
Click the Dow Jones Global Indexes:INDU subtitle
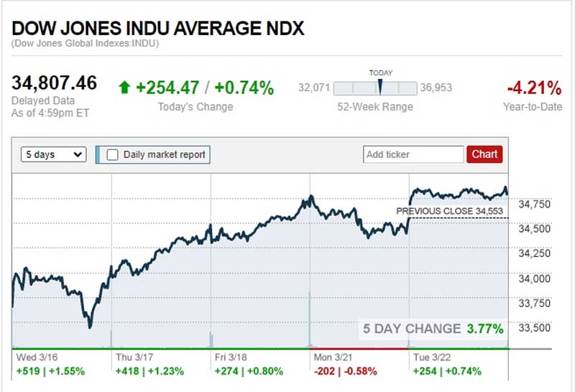pos(85,44)
